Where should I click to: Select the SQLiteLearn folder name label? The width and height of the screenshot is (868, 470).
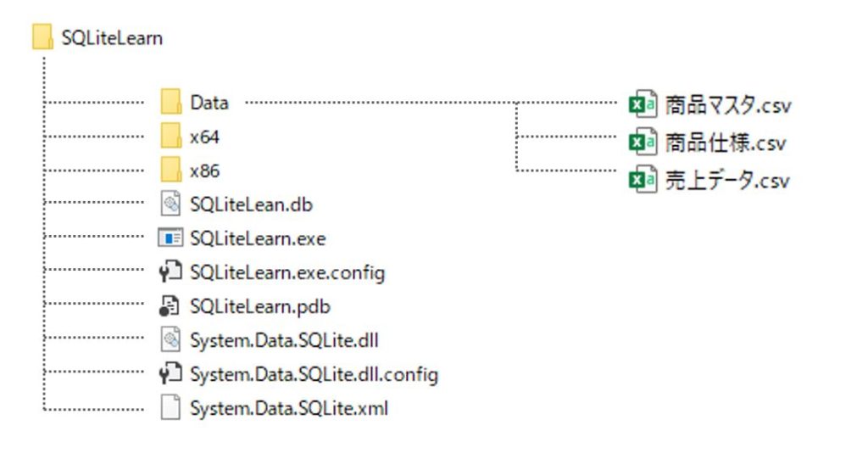pos(112,37)
